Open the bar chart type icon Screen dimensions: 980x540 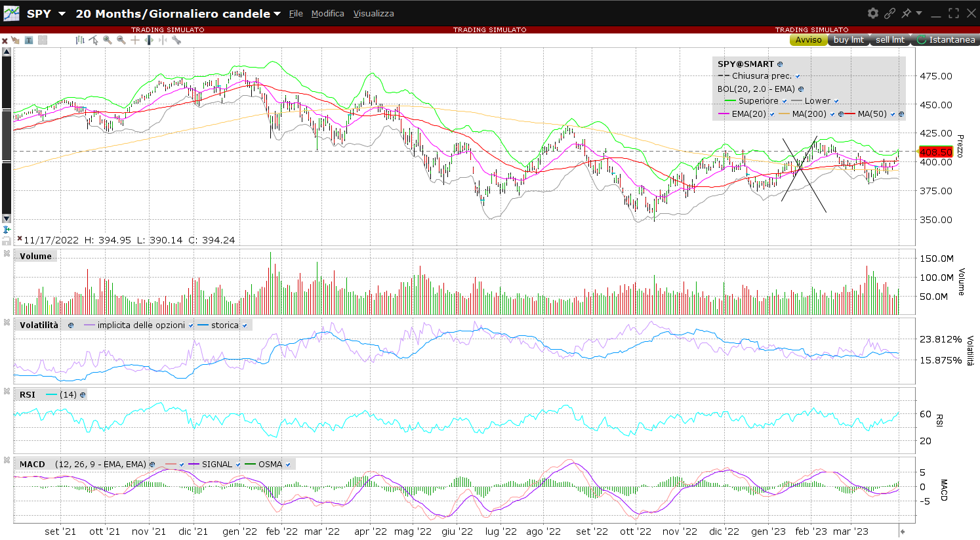click(x=80, y=40)
